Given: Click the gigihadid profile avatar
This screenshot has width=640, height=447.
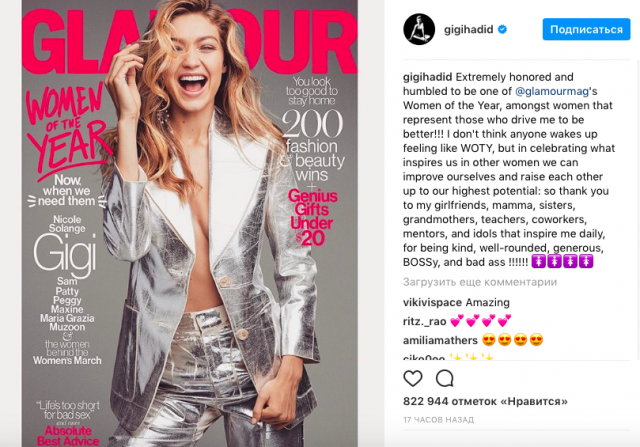Looking at the screenshot, I should click(x=419, y=29).
